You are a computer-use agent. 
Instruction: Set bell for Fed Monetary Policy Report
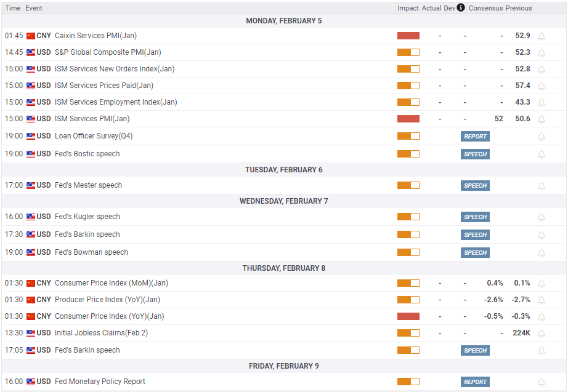541,382
